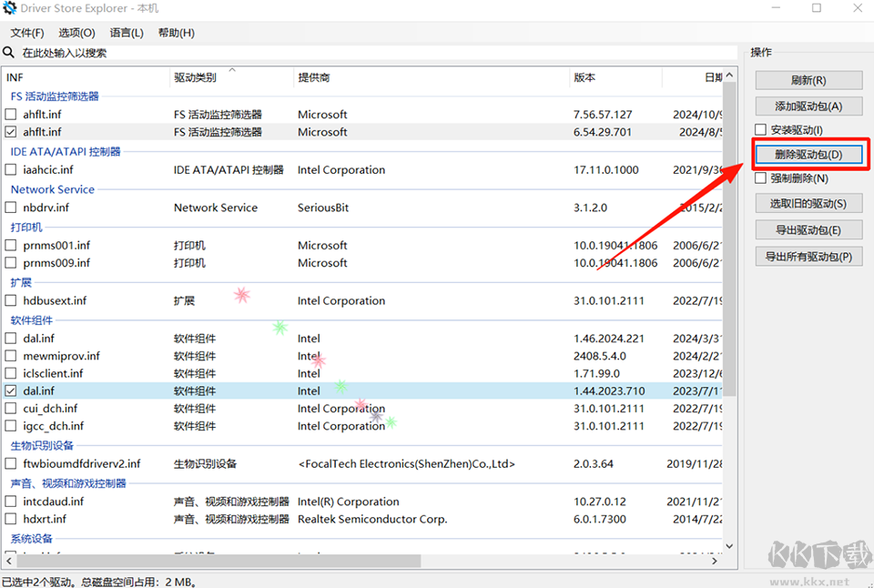874x588 pixels.
Task: Sort by the 版本 column header
Action: 616,77
